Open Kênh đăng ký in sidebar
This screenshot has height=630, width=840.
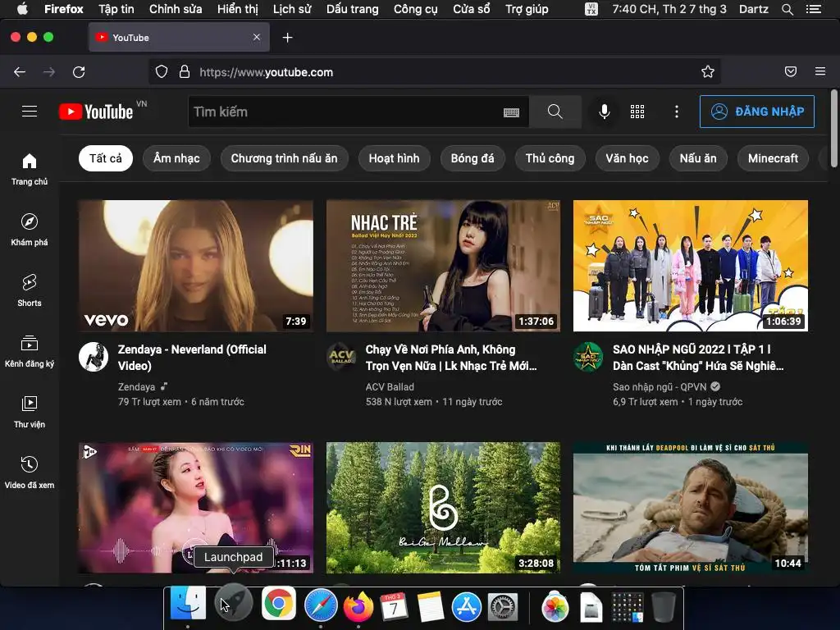click(30, 351)
